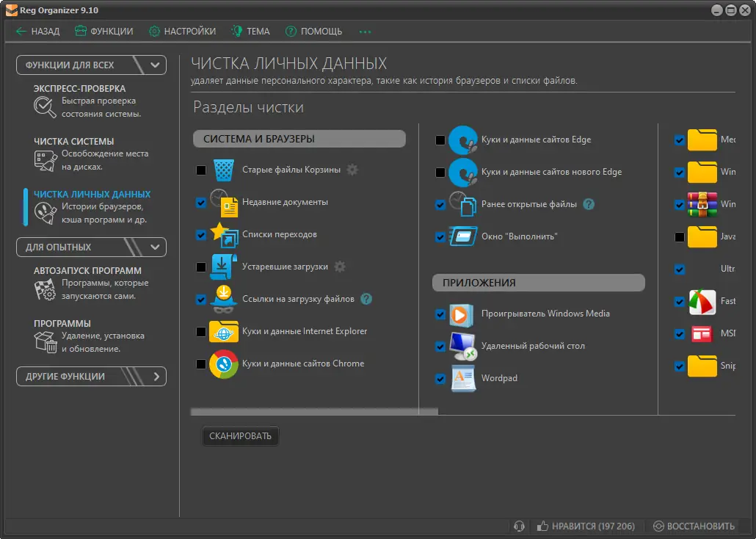This screenshot has height=539, width=756.
Task: Enable the old Recycle Bin files checkbox
Action: coord(201,170)
